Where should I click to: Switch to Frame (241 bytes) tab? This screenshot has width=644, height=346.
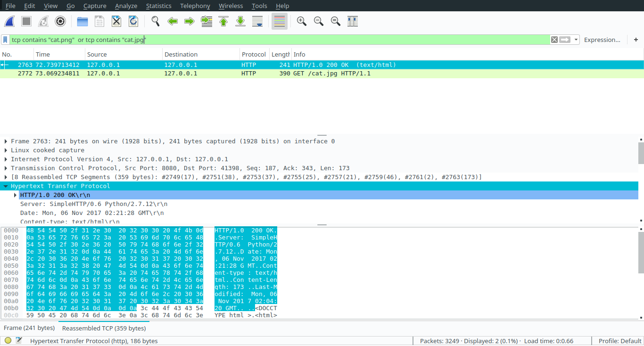[29, 328]
